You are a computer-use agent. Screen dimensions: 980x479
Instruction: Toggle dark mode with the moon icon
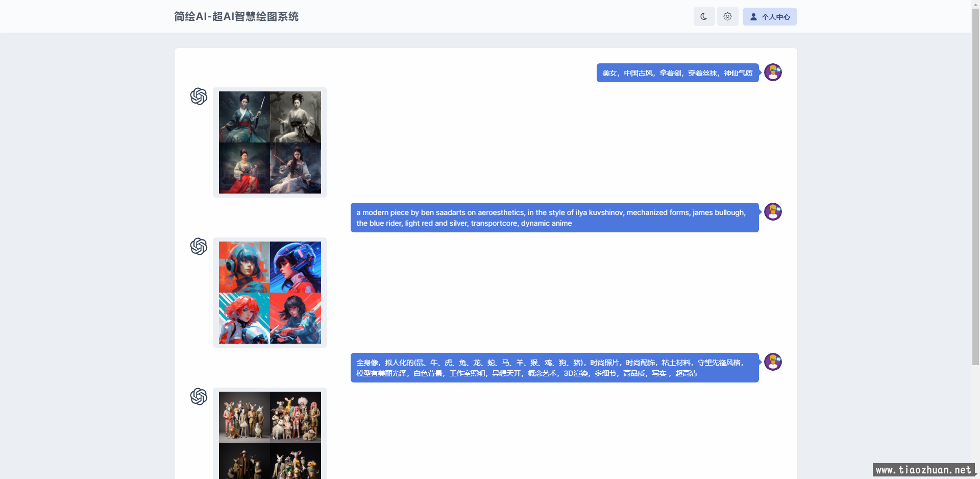(x=704, y=16)
